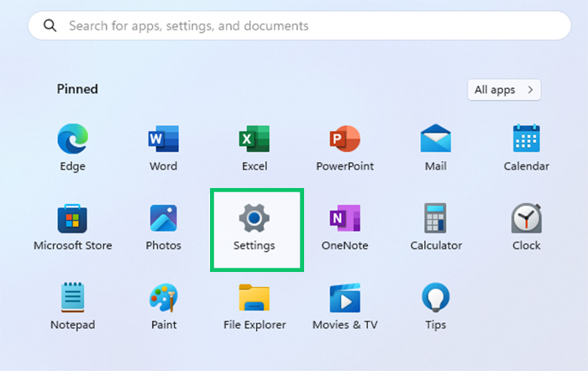Focus the Start menu search field
The width and height of the screenshot is (588, 371).
pos(300,25)
